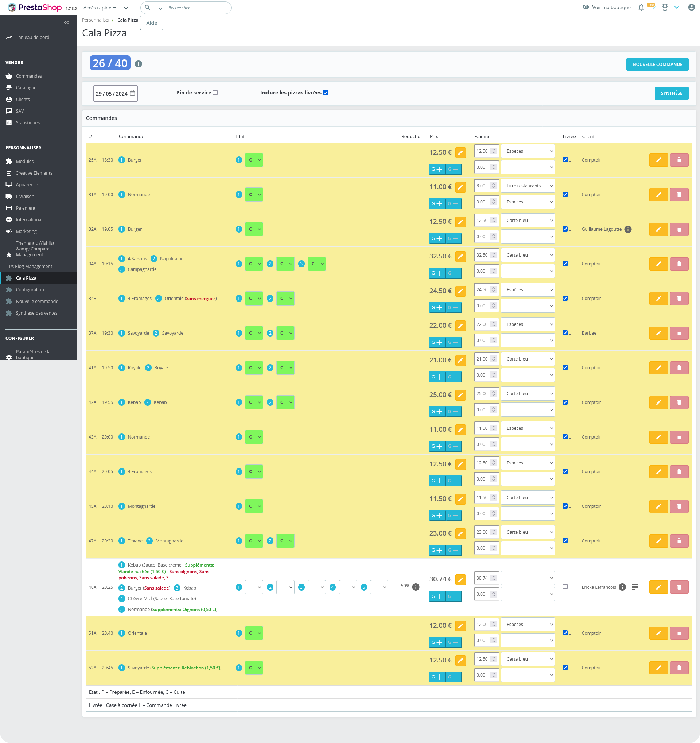
Task: Uncheck the Livrée box for order 51A
Action: point(565,633)
